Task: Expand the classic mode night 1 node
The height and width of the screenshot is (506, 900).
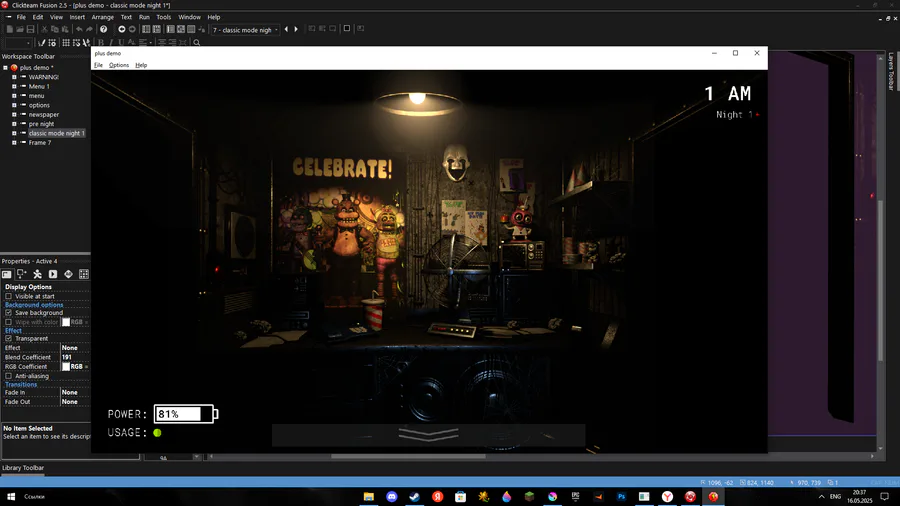Action: pyautogui.click(x=14, y=133)
